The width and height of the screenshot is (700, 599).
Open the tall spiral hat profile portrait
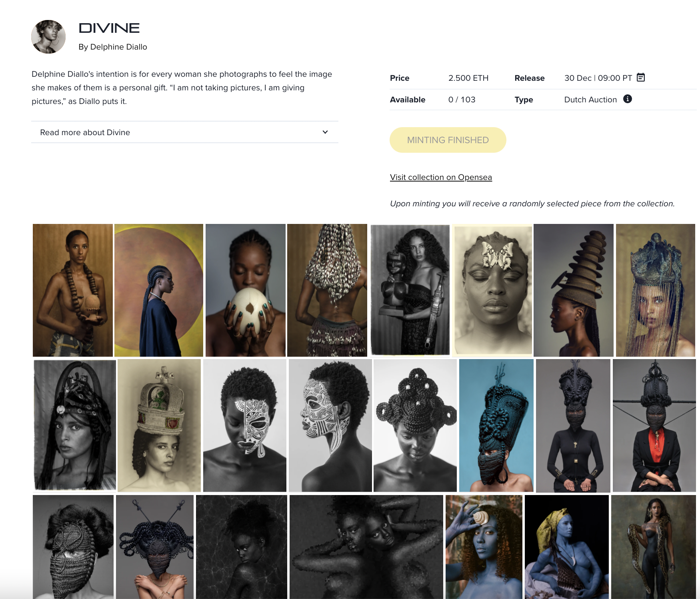pyautogui.click(x=574, y=290)
